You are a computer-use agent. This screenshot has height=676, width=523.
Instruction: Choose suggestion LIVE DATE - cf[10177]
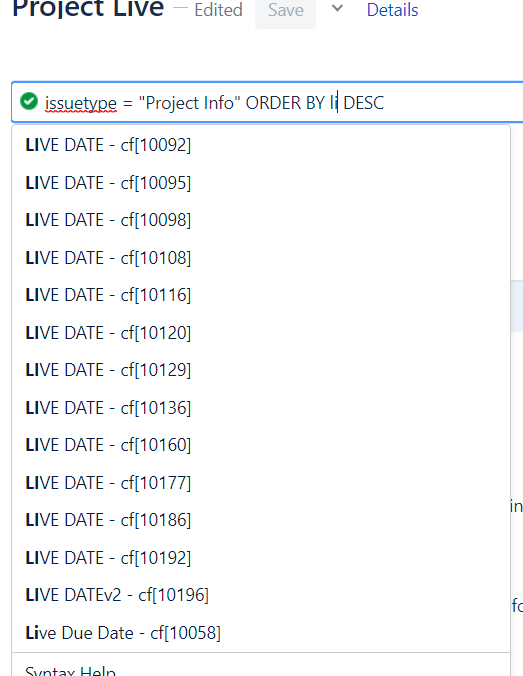click(x=261, y=483)
